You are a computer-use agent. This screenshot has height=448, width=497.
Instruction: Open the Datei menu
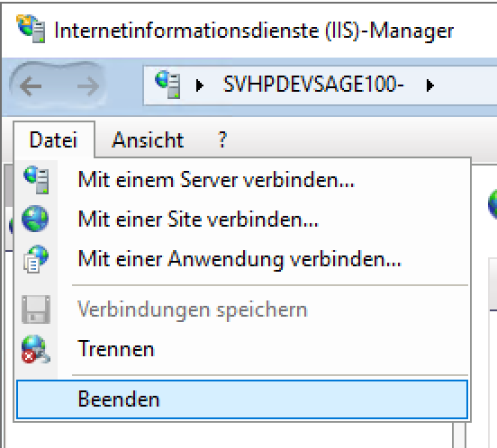tap(53, 139)
